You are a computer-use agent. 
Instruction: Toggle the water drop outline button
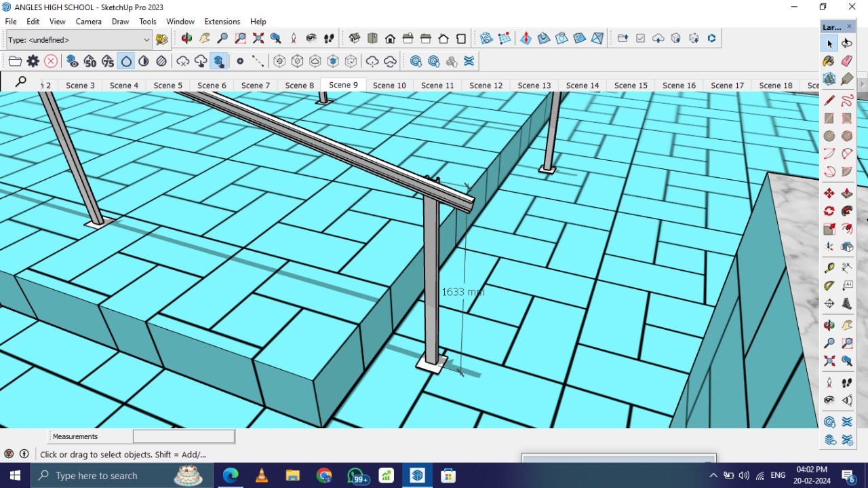click(126, 62)
